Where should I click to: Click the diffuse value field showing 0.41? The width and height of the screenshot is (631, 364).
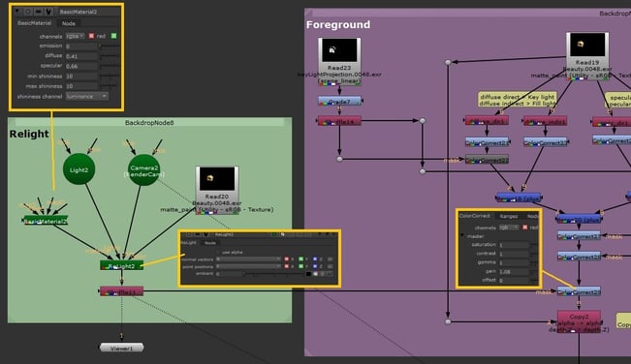[x=81, y=56]
